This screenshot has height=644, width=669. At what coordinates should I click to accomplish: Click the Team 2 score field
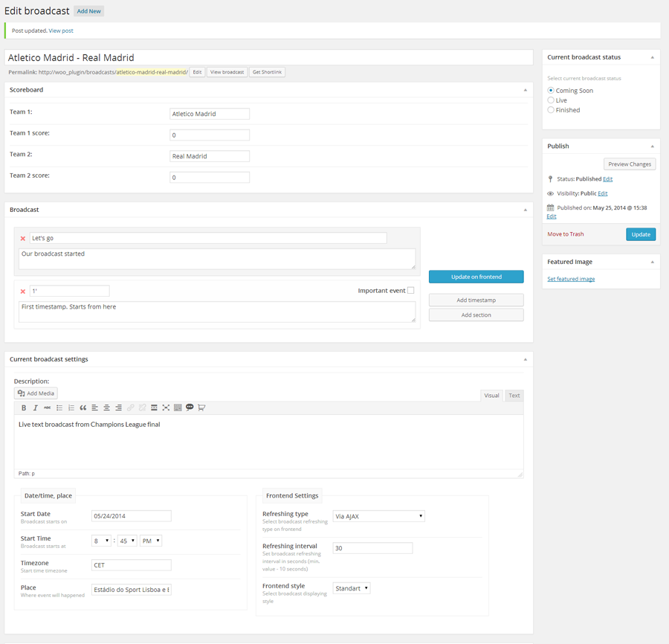(210, 177)
